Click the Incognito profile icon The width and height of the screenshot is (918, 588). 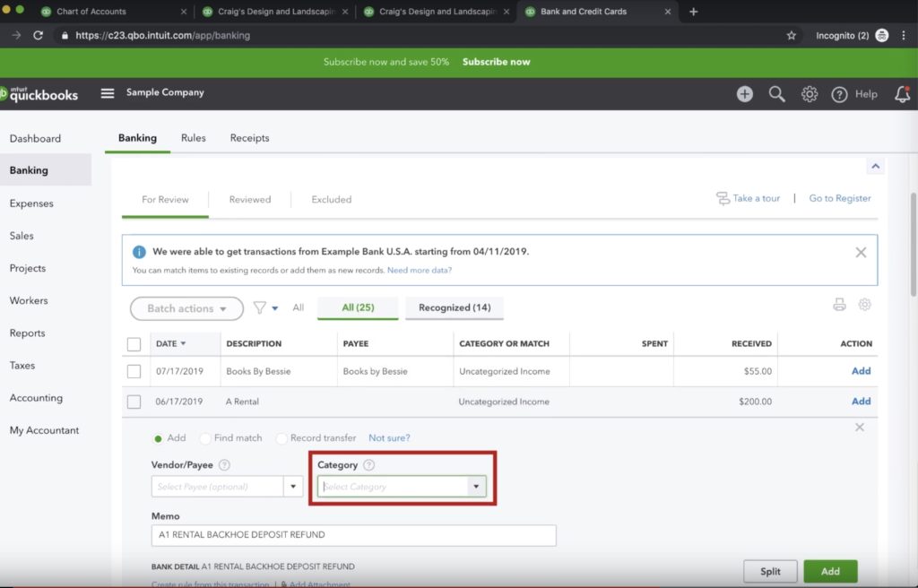881,35
